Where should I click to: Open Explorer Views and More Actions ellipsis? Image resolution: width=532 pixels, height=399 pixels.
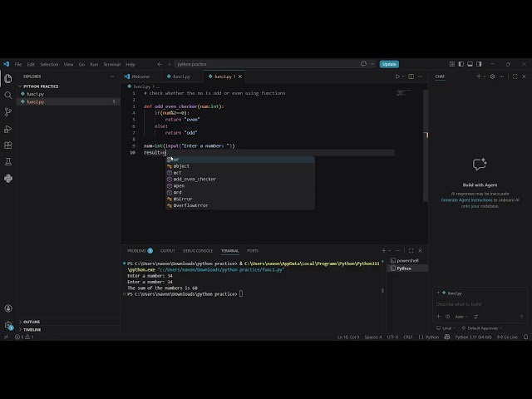click(x=112, y=76)
